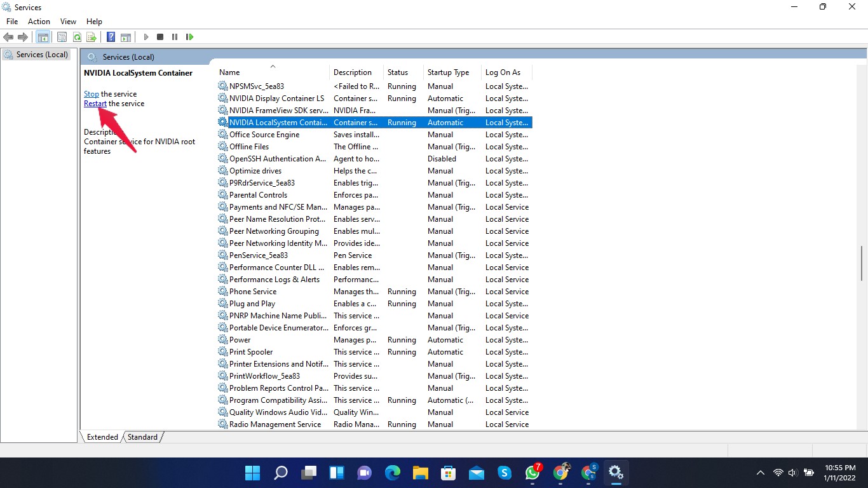This screenshot has width=868, height=488.
Task: Select the NPSMSvc_5ea83 service
Action: click(x=375, y=86)
